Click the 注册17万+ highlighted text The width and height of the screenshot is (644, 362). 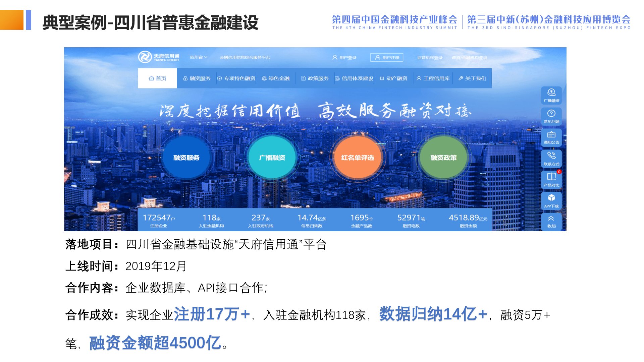212,314
